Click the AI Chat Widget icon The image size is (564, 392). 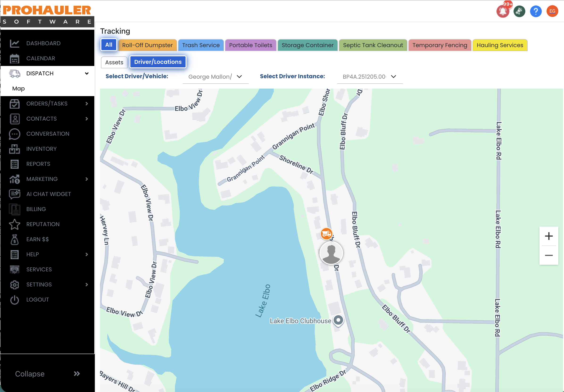14,194
